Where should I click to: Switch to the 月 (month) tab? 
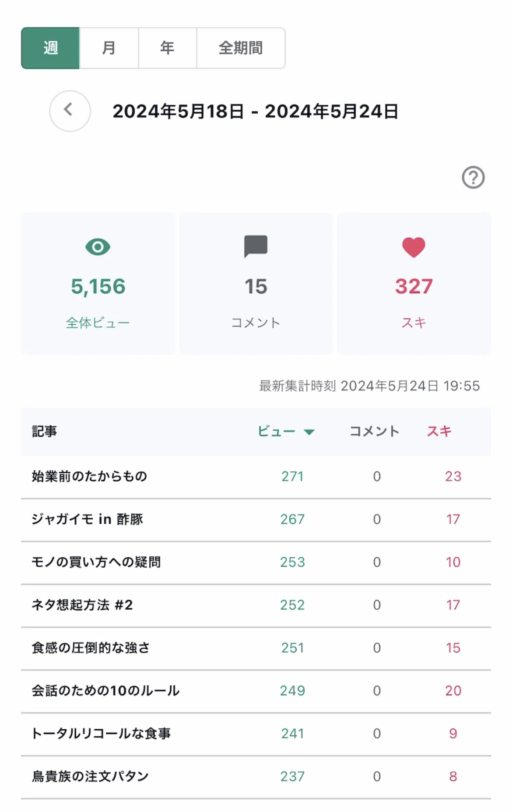(109, 48)
